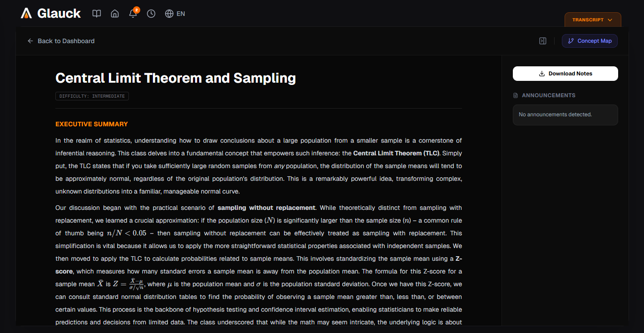Click the orange notification badge showing 2

137,9
